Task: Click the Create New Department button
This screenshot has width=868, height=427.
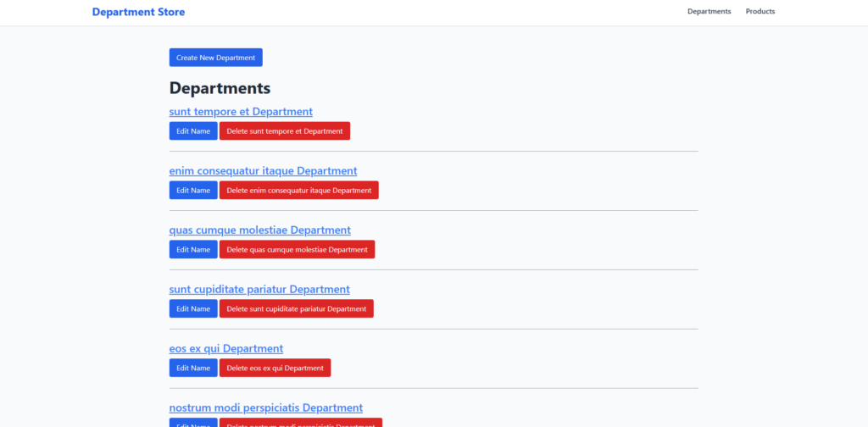Action: coord(215,58)
